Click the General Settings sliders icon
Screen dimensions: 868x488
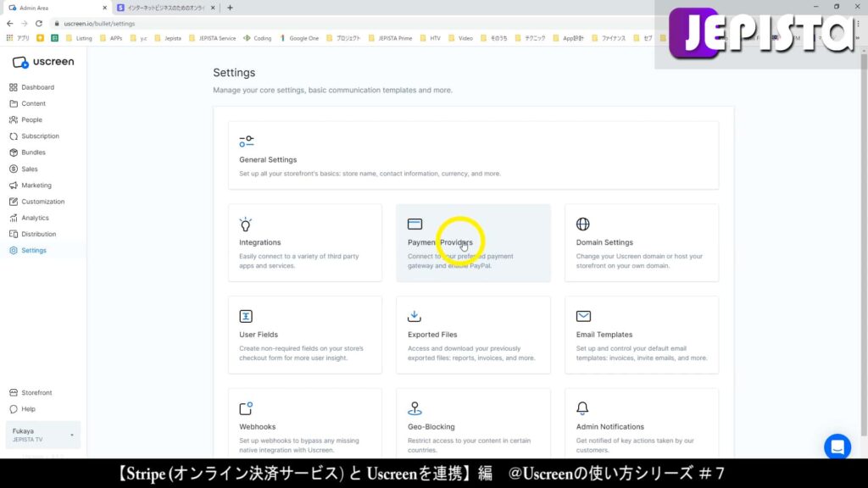247,141
